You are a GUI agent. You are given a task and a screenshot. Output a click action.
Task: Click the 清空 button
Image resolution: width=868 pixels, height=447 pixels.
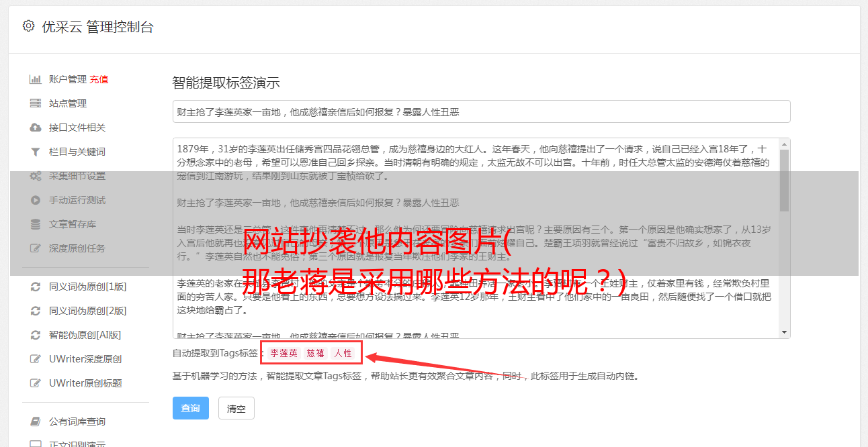236,408
